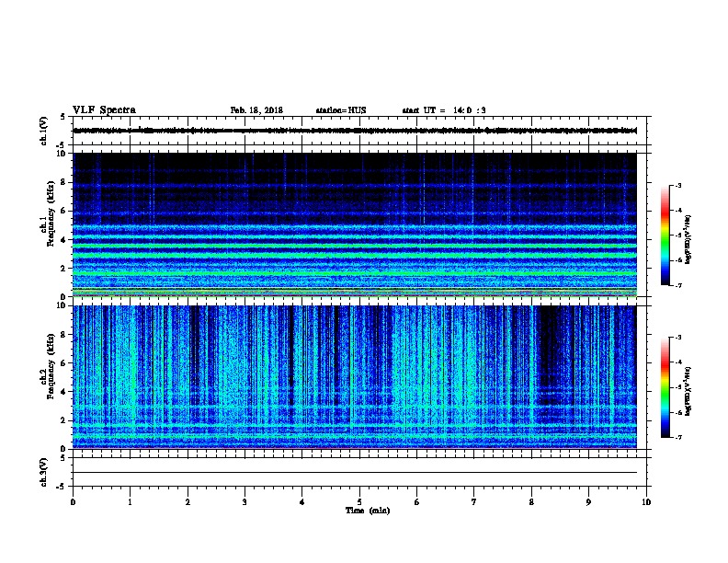The image size is (728, 563).
Task: Click the "start UT = 14:0 :3" text
Action: click(x=444, y=110)
